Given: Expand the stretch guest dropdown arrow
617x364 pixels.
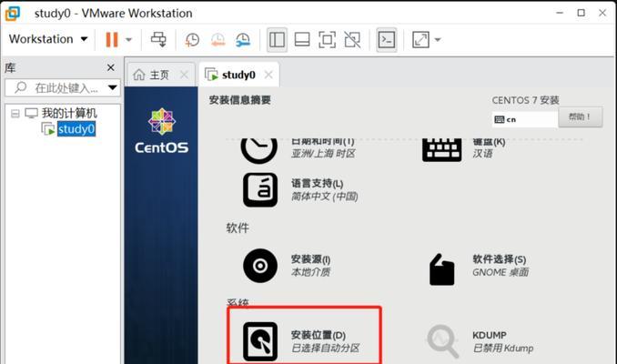Looking at the screenshot, I should [438, 40].
